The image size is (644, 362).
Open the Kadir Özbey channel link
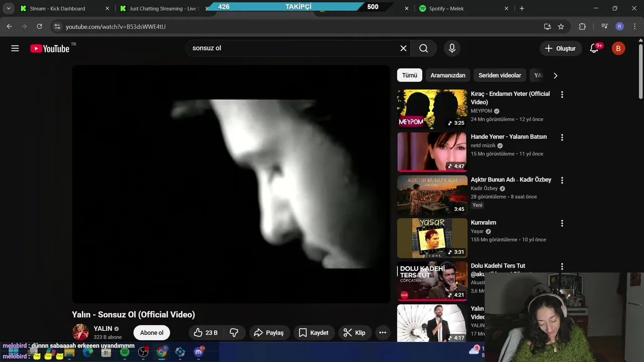click(x=484, y=188)
